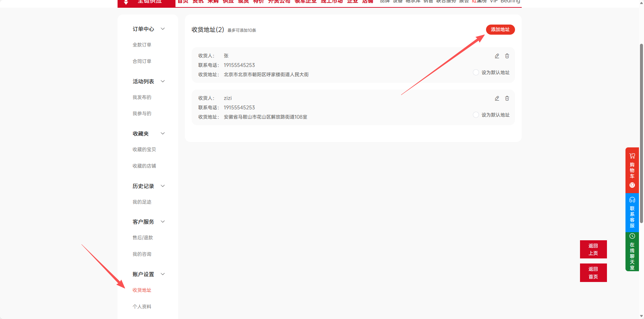Image resolution: width=644 pixels, height=319 pixels.
Task: Click the 返回上页 button
Action: pos(593,249)
